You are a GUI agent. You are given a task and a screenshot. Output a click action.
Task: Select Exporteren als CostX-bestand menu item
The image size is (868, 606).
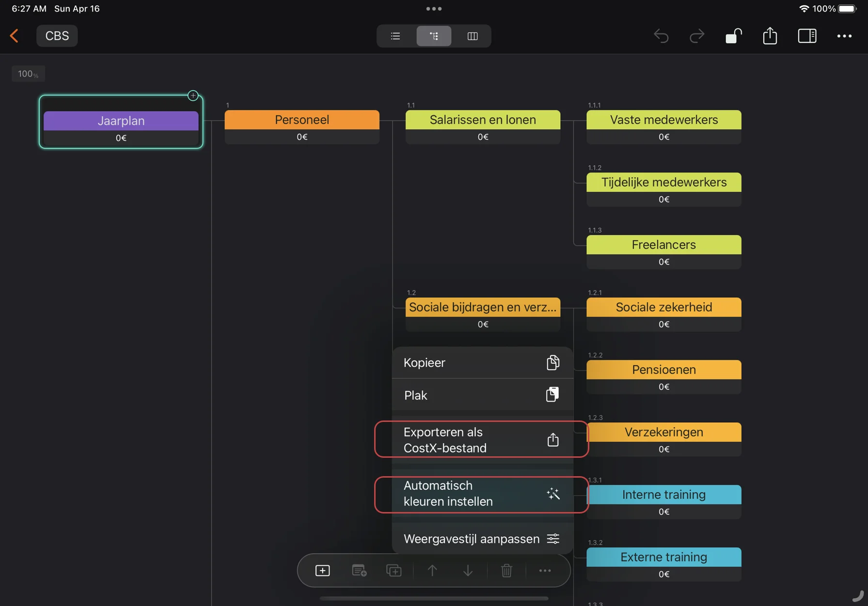pyautogui.click(x=482, y=440)
